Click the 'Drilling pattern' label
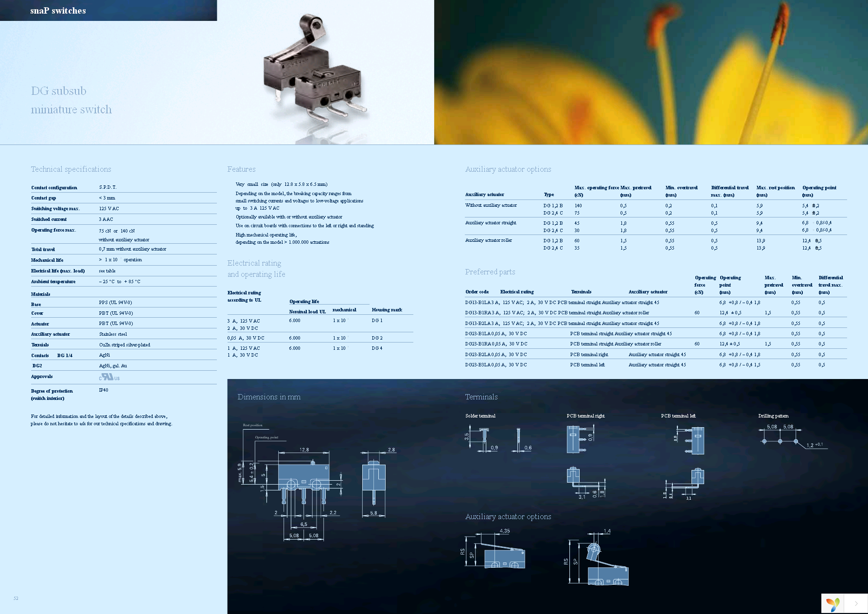 (774, 416)
